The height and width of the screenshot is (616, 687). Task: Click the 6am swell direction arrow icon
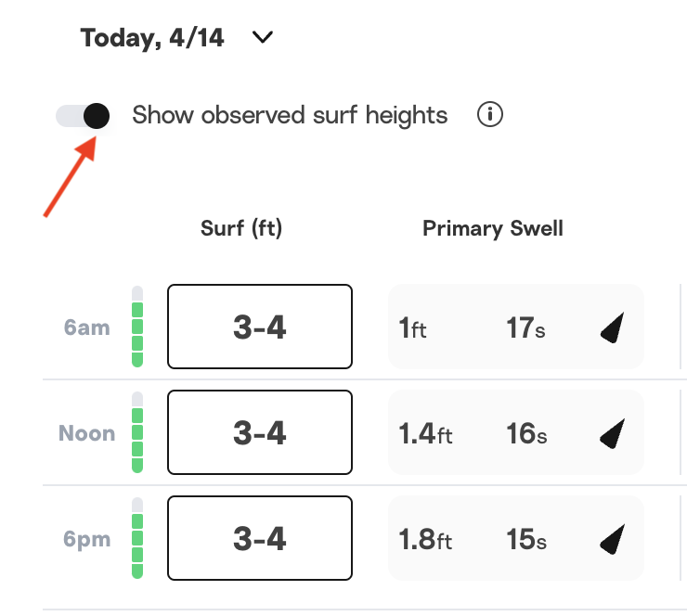pyautogui.click(x=612, y=328)
